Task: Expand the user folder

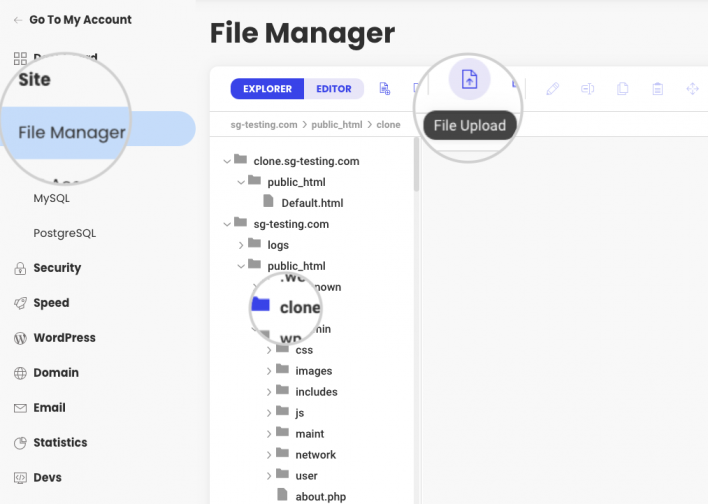Action: (x=269, y=476)
